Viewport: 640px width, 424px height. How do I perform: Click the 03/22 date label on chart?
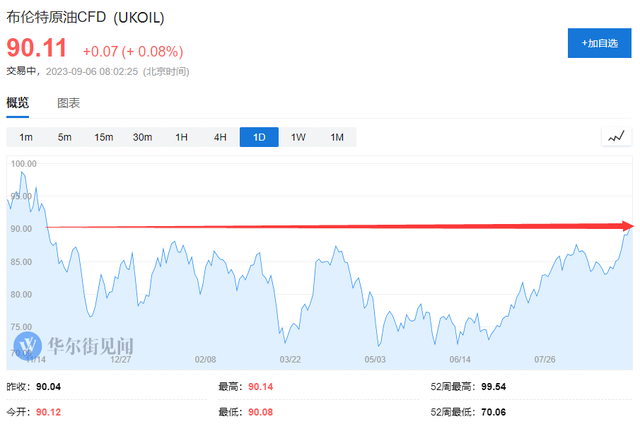pos(290,360)
